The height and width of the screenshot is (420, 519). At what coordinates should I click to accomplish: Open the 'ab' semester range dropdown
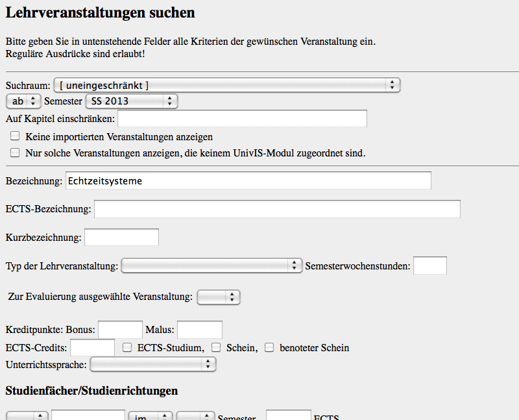[x=23, y=101]
